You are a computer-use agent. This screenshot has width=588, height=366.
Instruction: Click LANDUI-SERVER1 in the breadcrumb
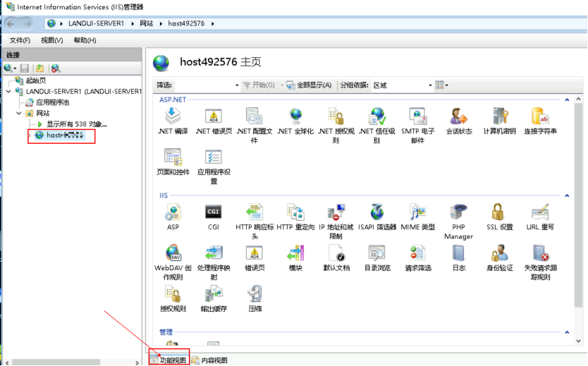pos(96,23)
